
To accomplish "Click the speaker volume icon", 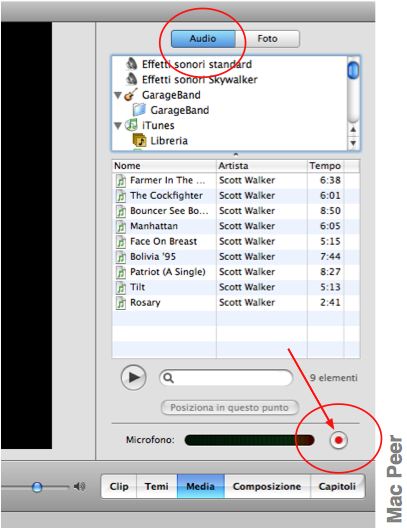I will [79, 486].
